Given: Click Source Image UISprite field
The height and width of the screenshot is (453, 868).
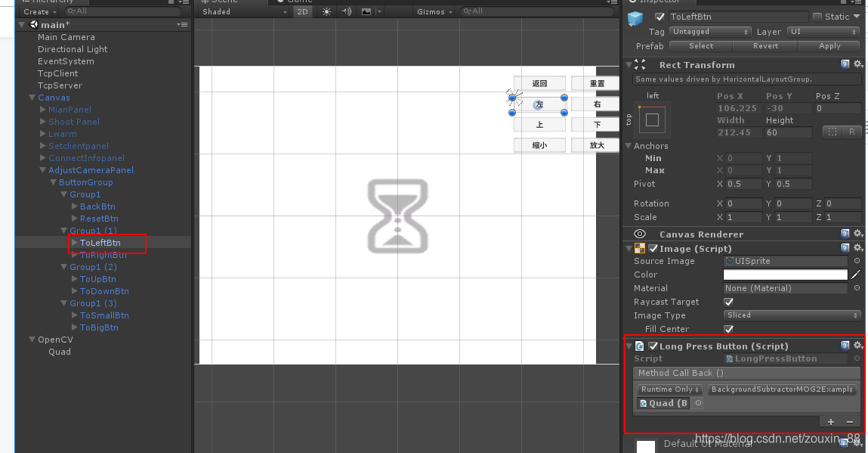Looking at the screenshot, I should click(x=785, y=261).
